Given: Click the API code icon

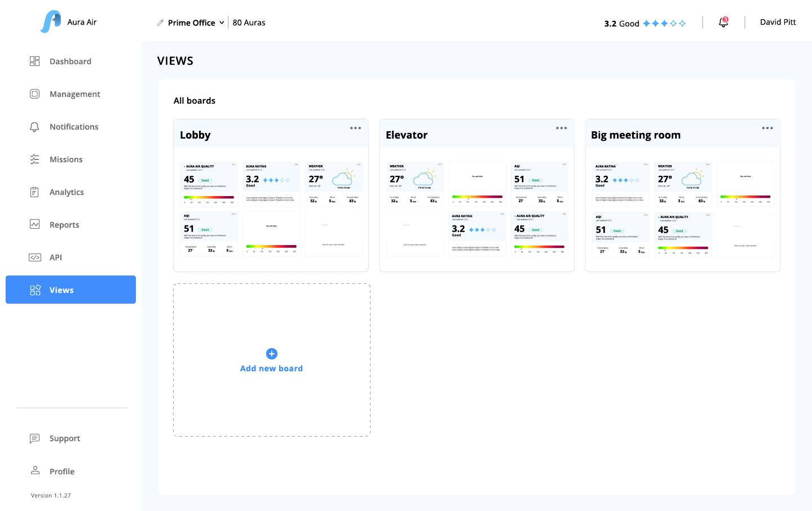Looking at the screenshot, I should tap(34, 257).
